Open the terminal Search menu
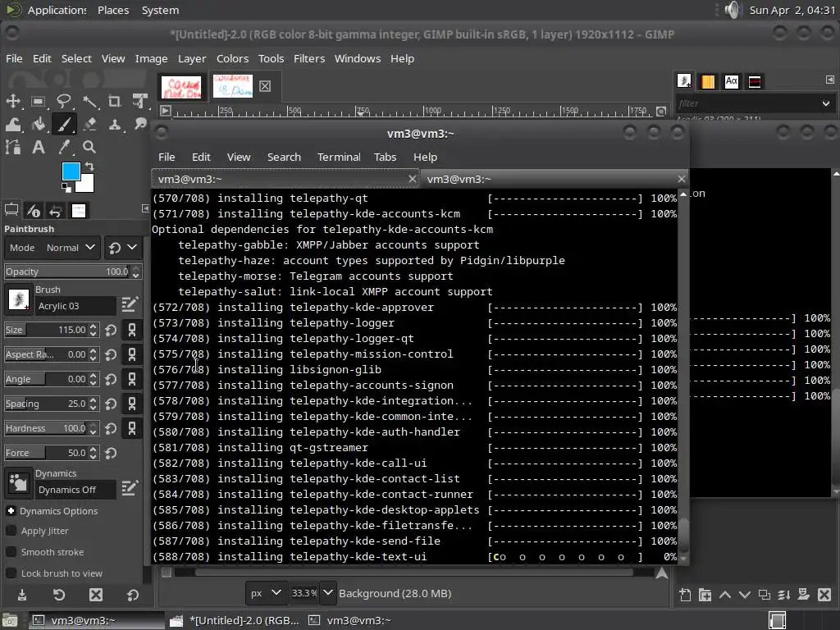The image size is (840, 630). pos(284,157)
